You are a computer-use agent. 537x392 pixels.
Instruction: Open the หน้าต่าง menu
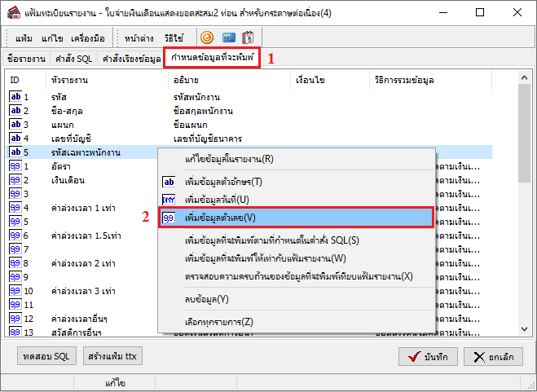click(141, 37)
